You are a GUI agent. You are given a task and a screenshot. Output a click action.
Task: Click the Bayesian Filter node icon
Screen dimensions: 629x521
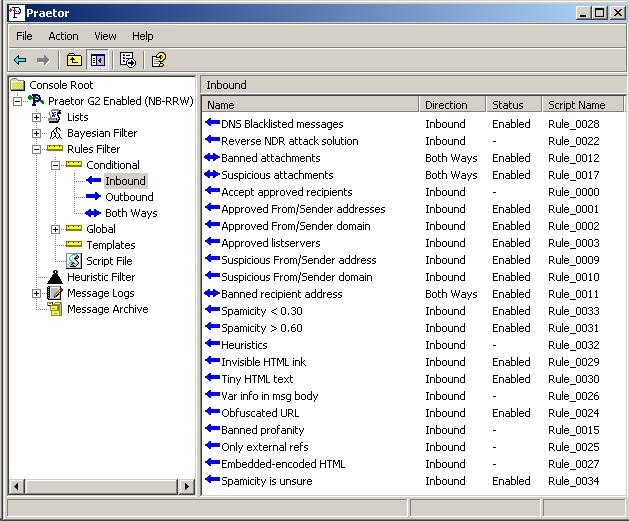click(x=55, y=133)
